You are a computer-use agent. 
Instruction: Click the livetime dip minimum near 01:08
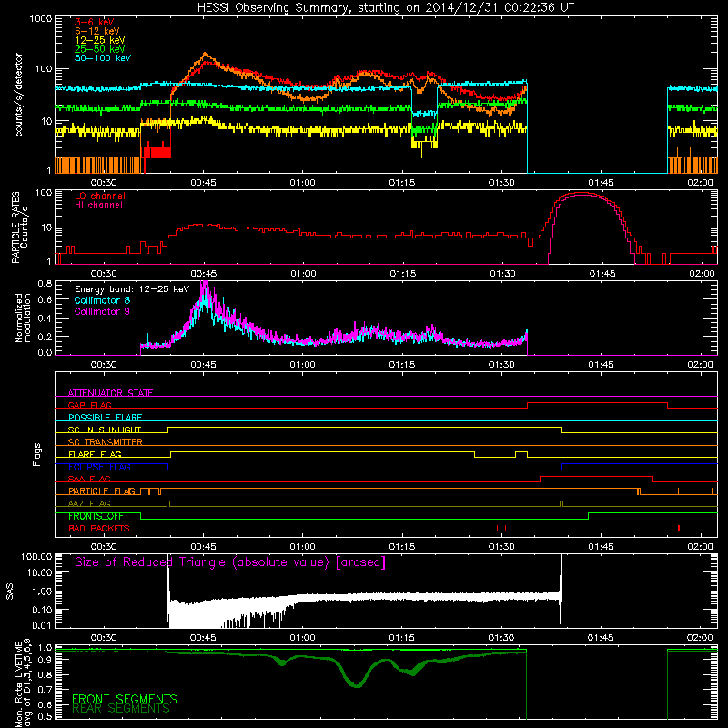(356, 685)
